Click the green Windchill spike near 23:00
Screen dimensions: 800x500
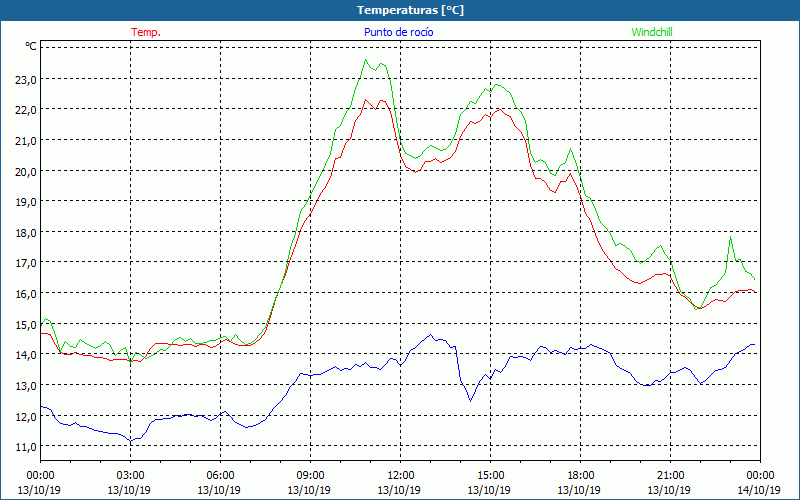pos(731,237)
